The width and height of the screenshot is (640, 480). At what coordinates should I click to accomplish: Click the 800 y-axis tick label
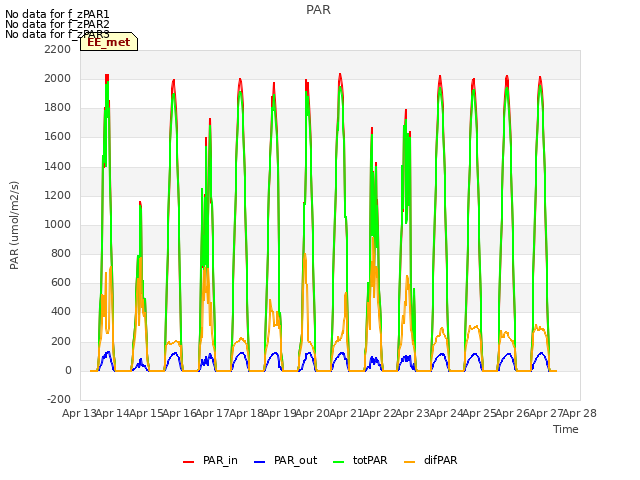pos(61,253)
